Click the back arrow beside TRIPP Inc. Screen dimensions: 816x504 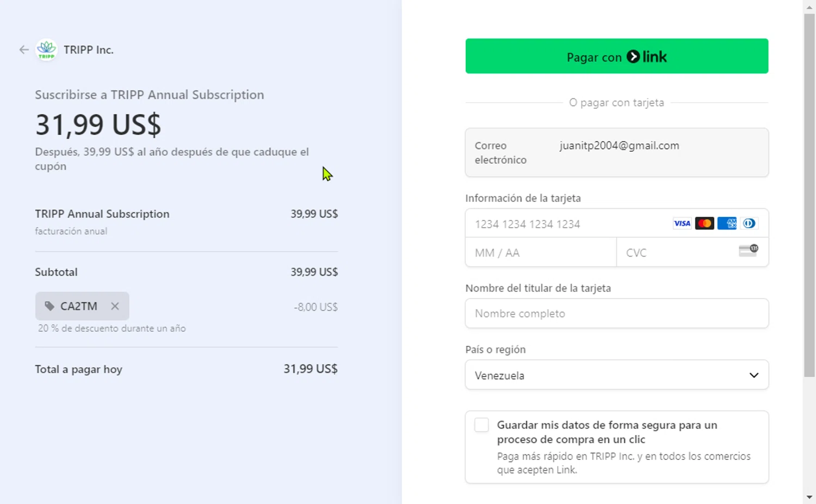click(x=24, y=50)
